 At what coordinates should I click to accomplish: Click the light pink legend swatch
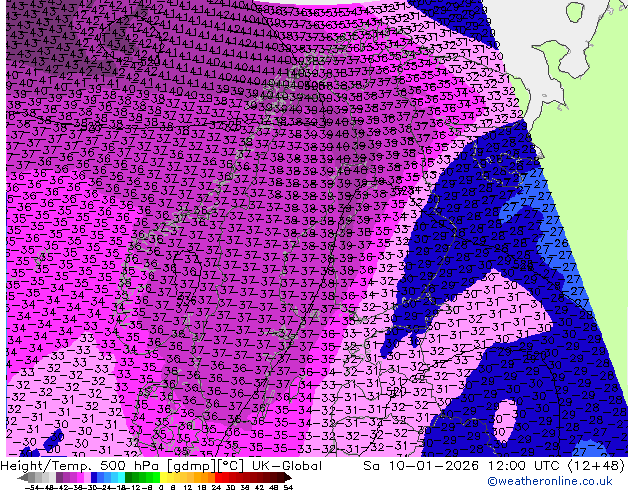[87, 477]
